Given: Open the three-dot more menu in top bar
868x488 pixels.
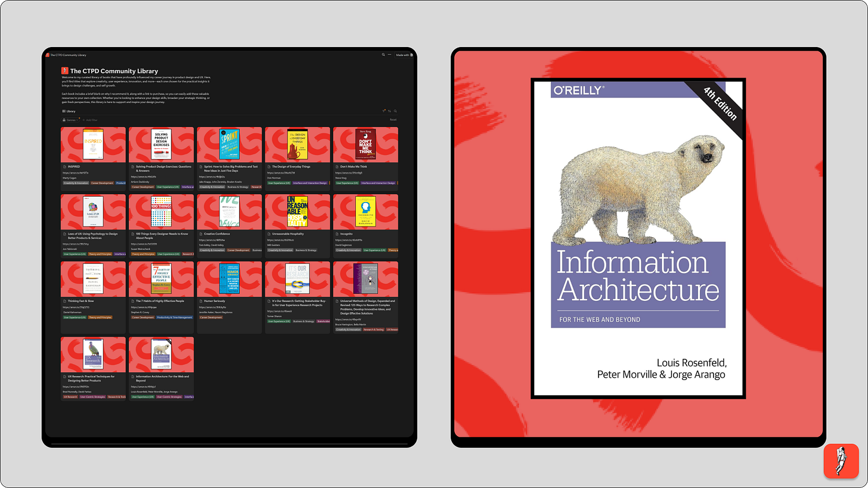Looking at the screenshot, I should [389, 55].
